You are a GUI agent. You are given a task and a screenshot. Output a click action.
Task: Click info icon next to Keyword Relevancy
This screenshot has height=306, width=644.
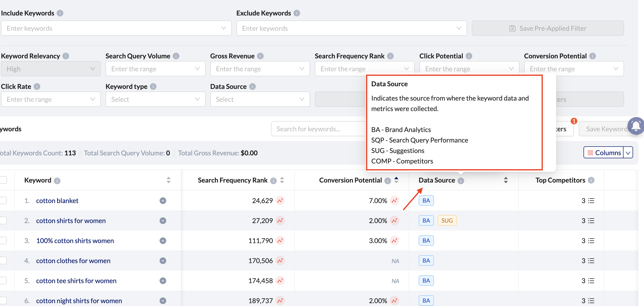(66, 56)
